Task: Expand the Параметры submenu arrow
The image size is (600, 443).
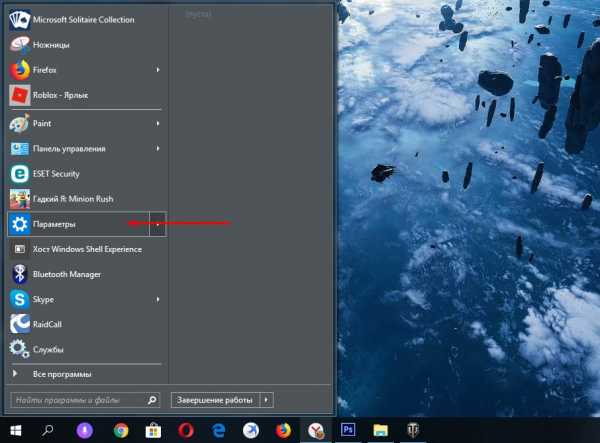Action: pos(158,224)
